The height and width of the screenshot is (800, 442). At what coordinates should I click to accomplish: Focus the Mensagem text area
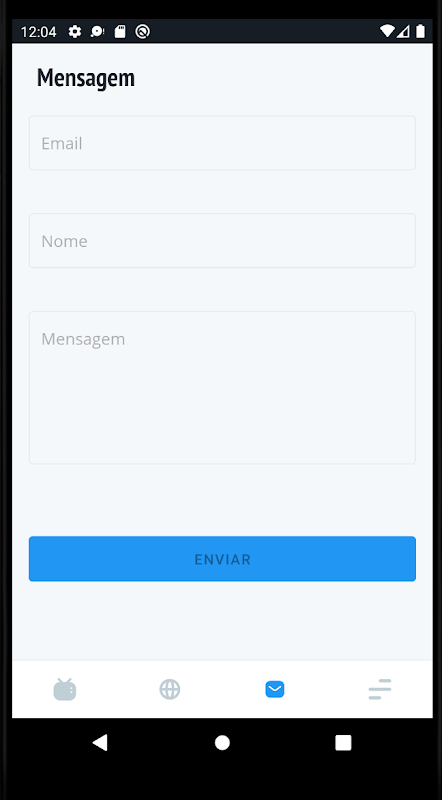(x=222, y=388)
